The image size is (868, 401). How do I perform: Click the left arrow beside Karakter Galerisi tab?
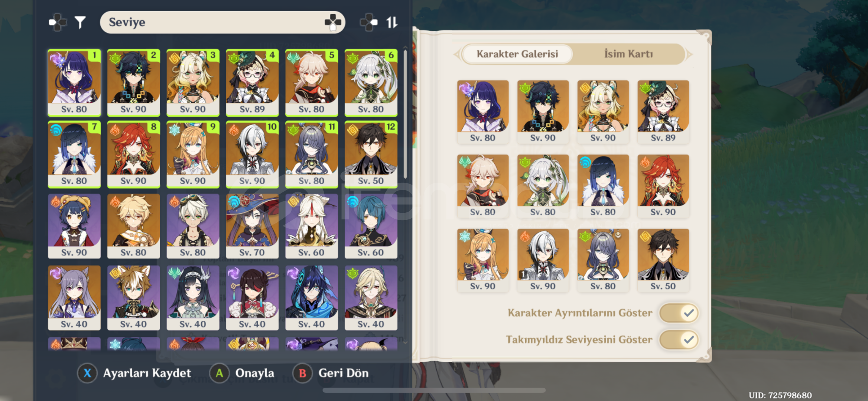click(x=457, y=54)
